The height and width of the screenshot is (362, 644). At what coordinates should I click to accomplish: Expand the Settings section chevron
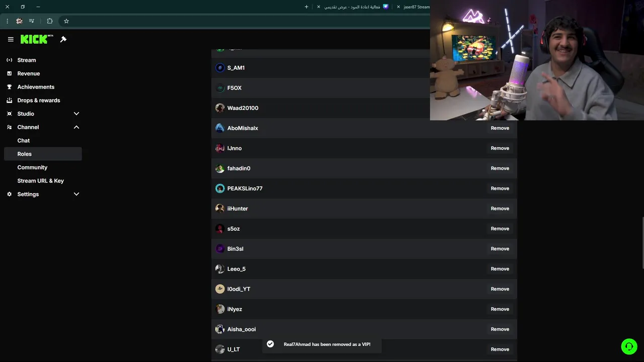(76, 194)
